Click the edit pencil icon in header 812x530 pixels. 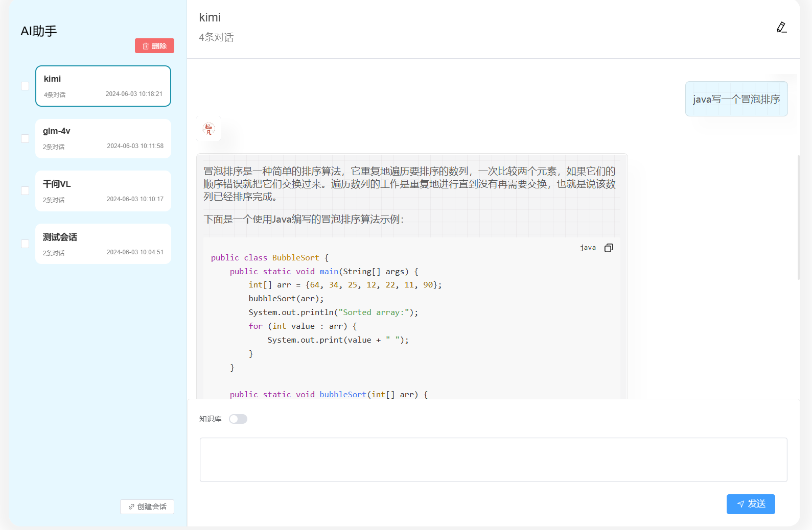[781, 28]
